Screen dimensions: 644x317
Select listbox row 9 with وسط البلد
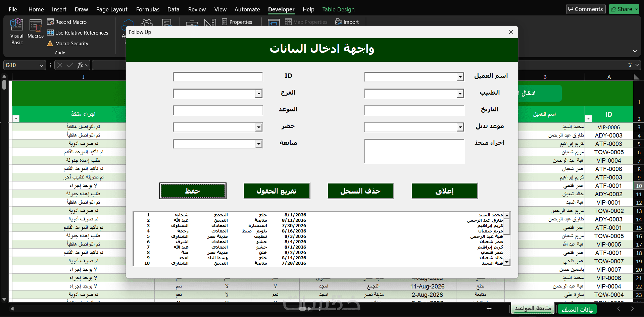coord(319,258)
